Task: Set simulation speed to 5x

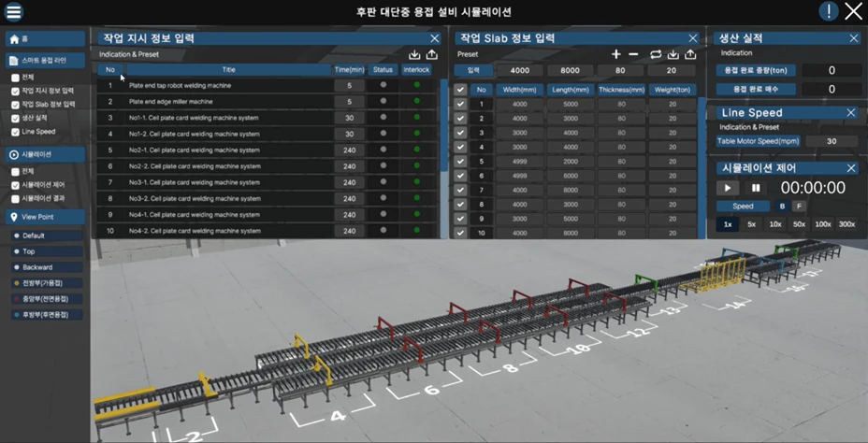Action: 751,224
